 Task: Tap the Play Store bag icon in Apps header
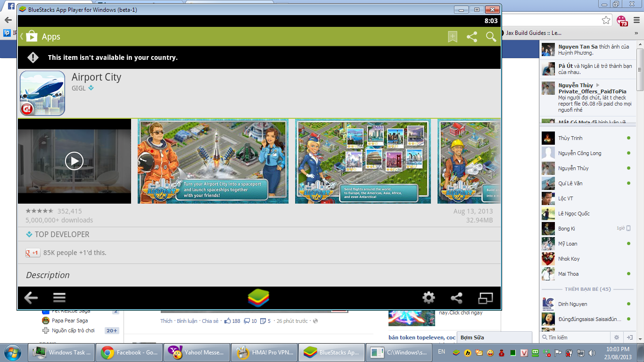(x=32, y=36)
